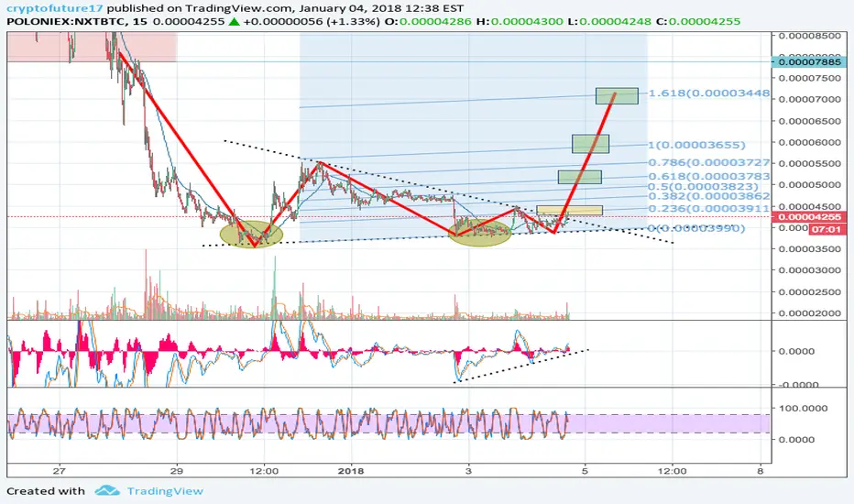Click the Created with caption text
This screenshot has height=504, width=854.
[46, 491]
